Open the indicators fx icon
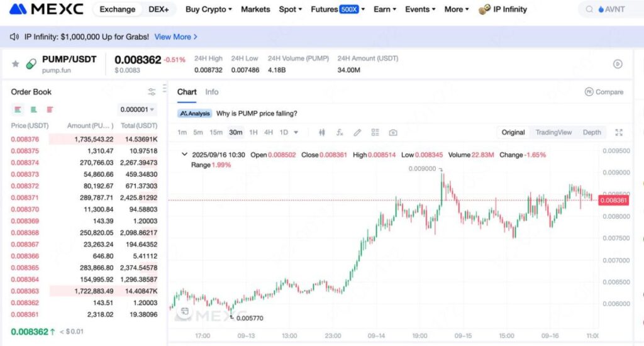The height and width of the screenshot is (346, 644). pos(340,132)
